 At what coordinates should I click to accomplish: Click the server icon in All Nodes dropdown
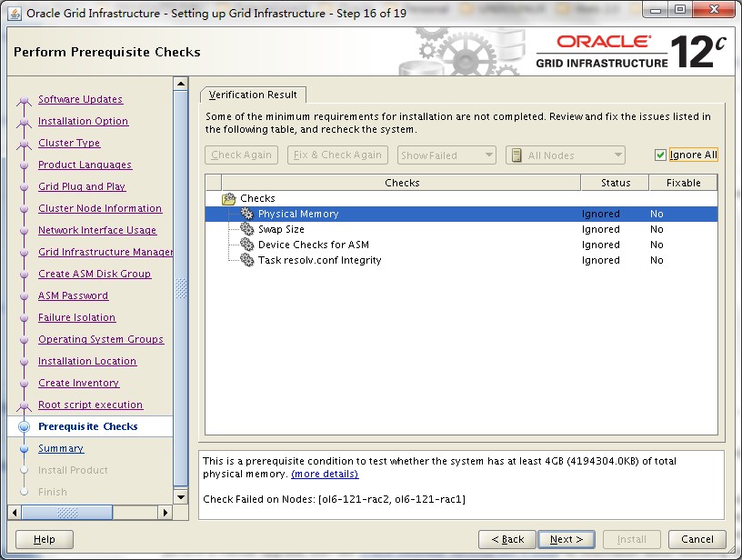click(516, 155)
